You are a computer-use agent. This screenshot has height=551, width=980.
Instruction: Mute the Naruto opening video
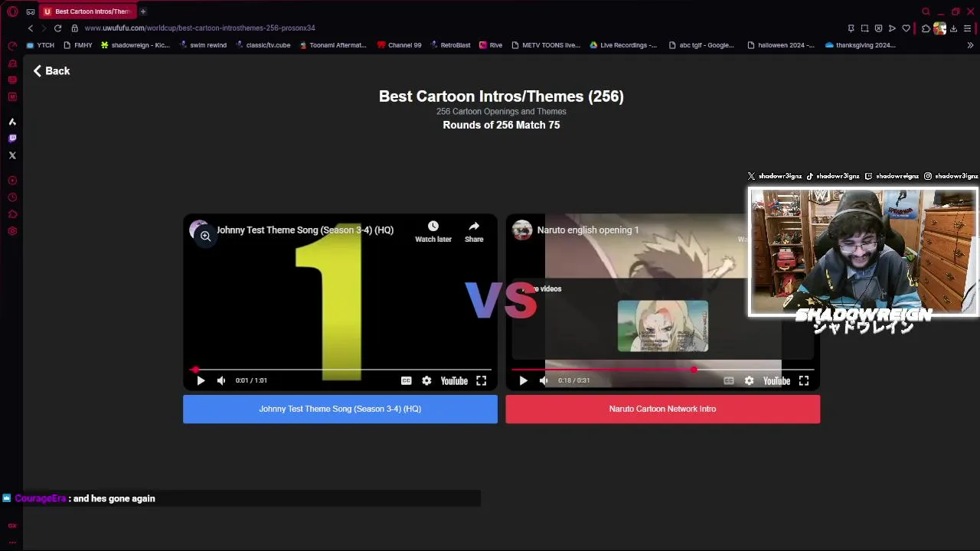point(544,380)
